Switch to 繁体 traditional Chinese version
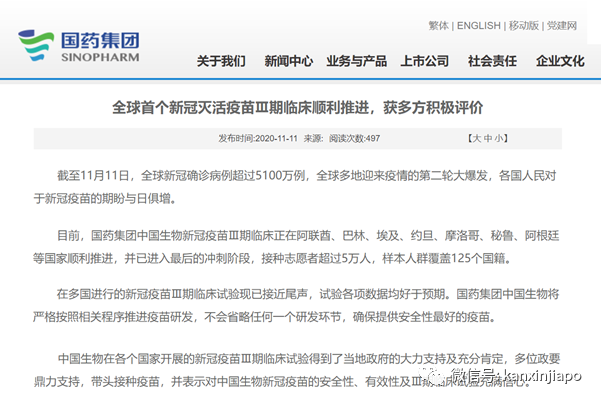The width and height of the screenshot is (601, 403). (438, 26)
